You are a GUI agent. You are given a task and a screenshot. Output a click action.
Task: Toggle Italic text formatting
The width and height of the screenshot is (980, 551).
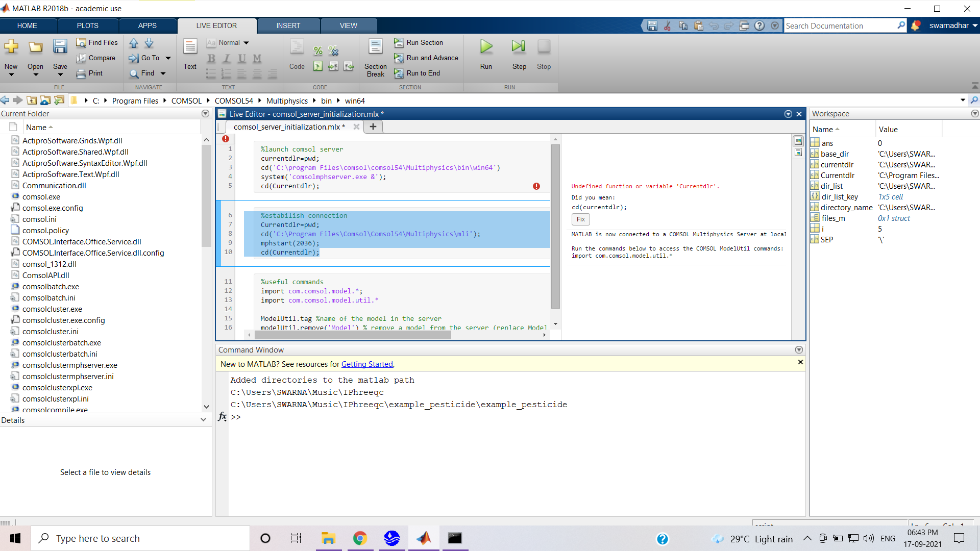227,59
